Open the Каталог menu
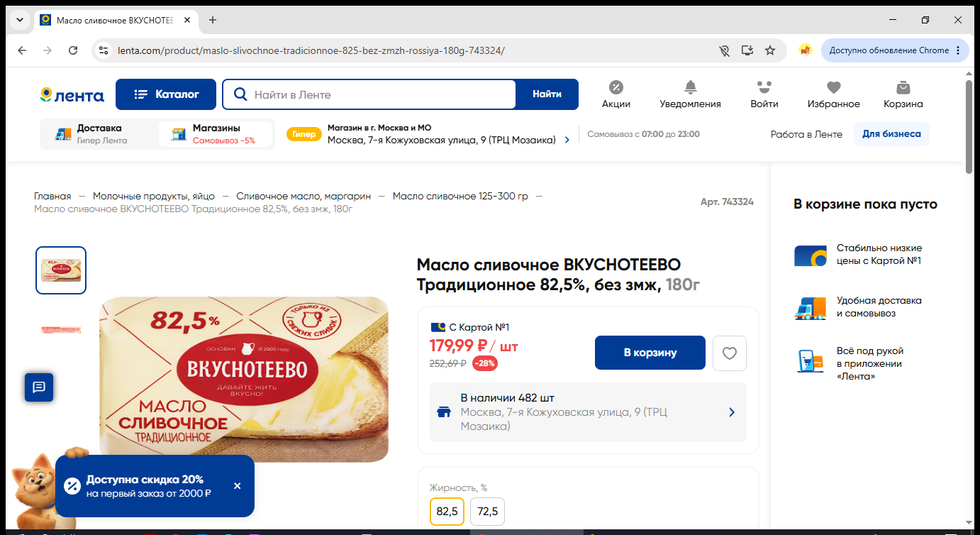Image resolution: width=980 pixels, height=535 pixels. [x=166, y=94]
